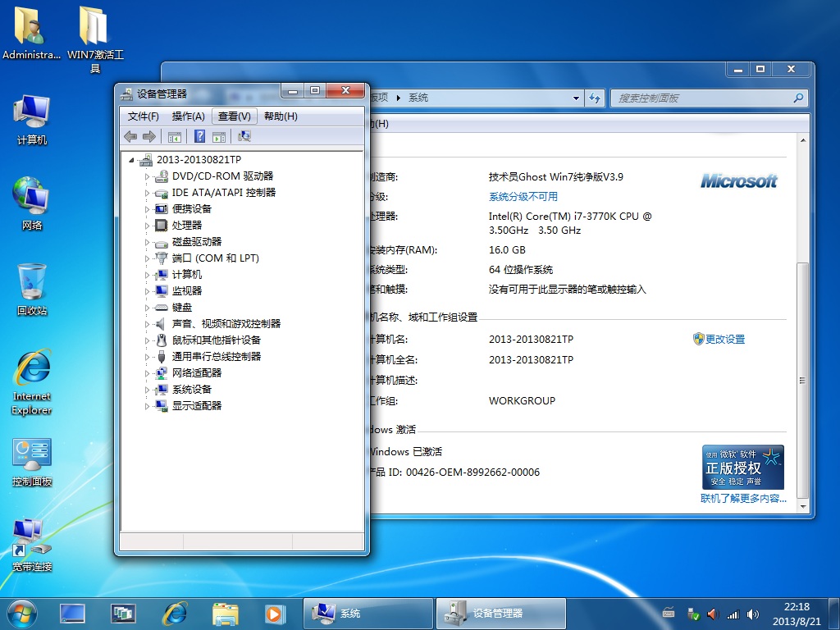Screen dimensions: 840x630
Task: Click the Scan for hardware changes icon
Action: [244, 137]
